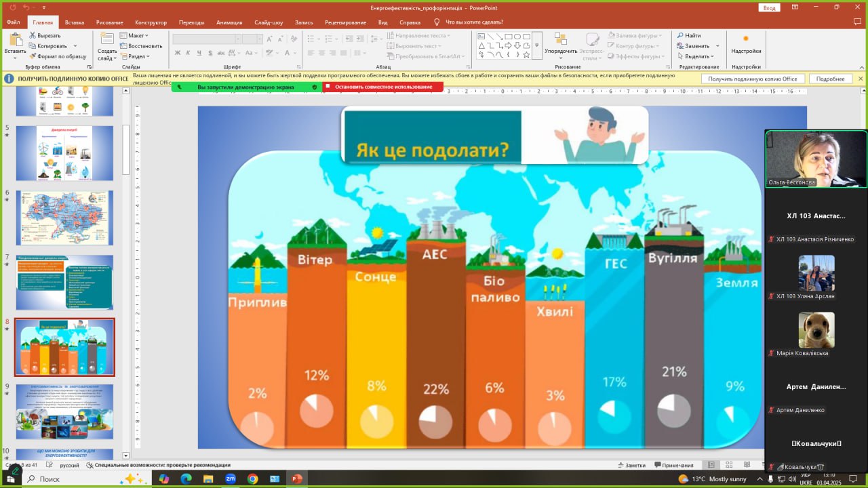Viewport: 868px width, 488px height.
Task: Copy with the Копировать button
Action: point(48,46)
